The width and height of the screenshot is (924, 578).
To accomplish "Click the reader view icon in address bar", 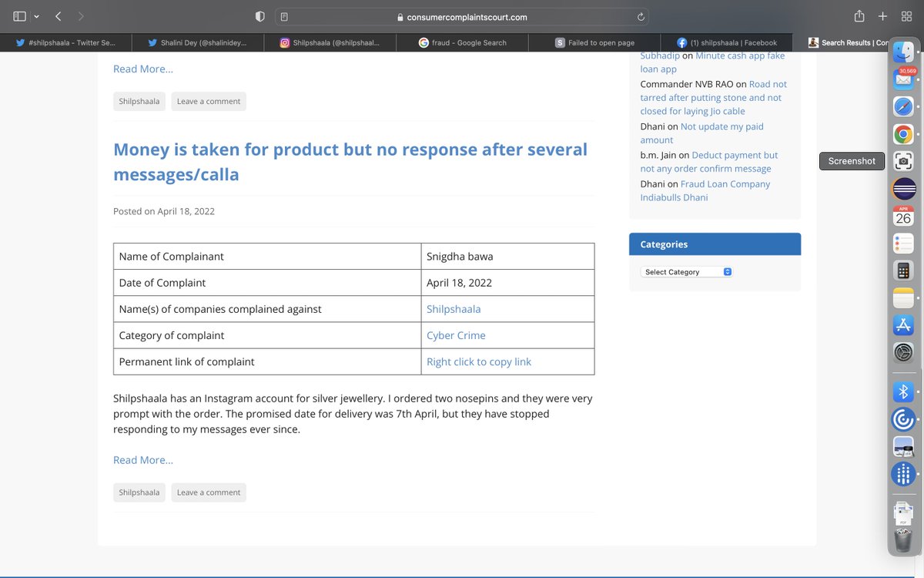I will pos(284,17).
